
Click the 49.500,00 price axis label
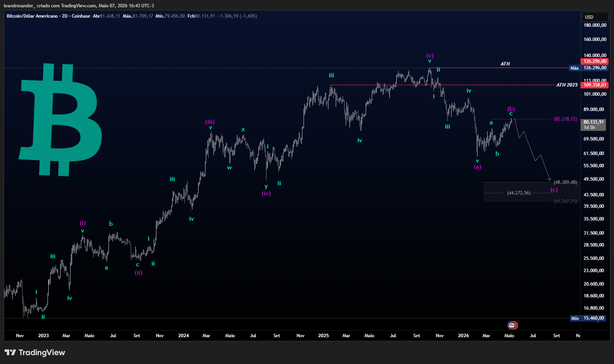click(x=594, y=179)
